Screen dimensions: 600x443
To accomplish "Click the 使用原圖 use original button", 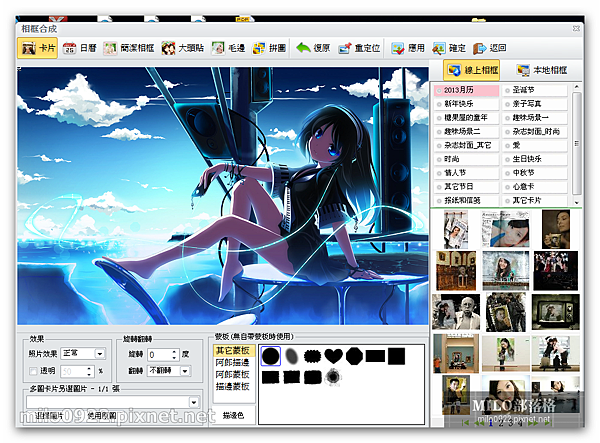I will pyautogui.click(x=102, y=416).
